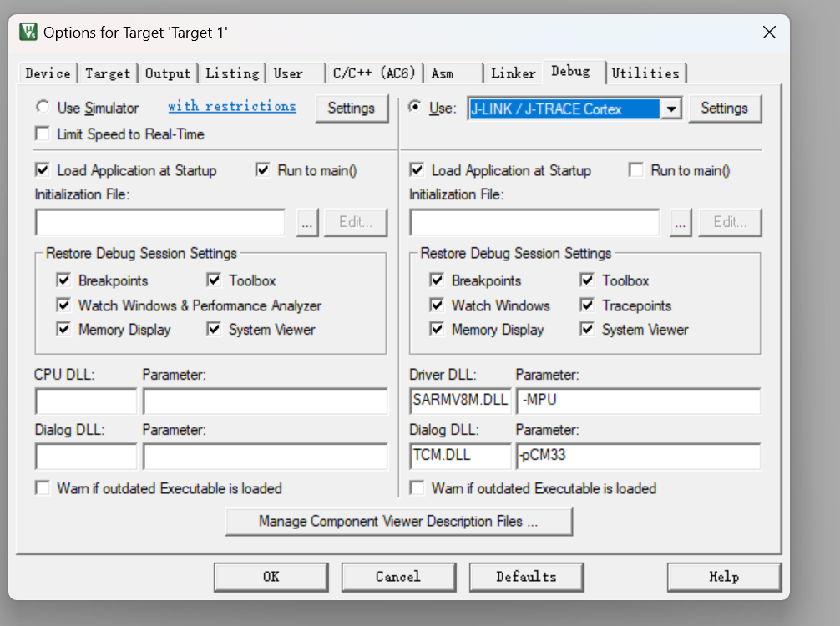840x626 pixels.
Task: Open the C/C++ (AC6) tab
Action: (x=374, y=73)
